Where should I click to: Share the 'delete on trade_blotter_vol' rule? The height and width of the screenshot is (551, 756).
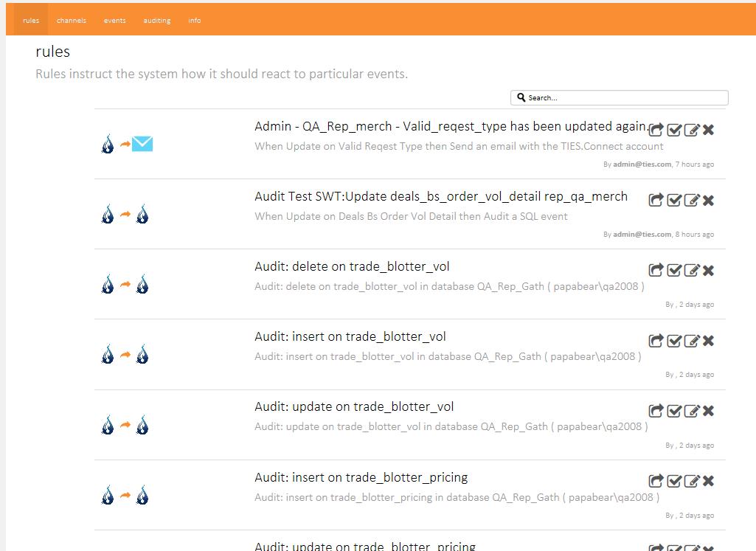[656, 270]
